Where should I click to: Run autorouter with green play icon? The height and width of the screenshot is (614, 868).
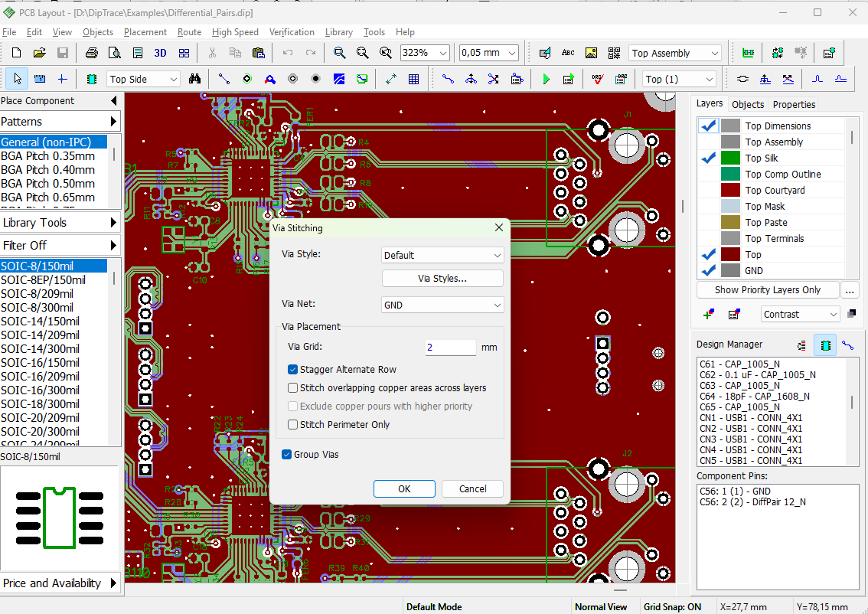point(546,79)
